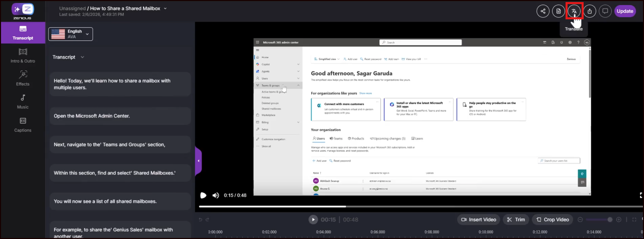Click the export upload icon
Viewport: 644px width, 239px height.
click(590, 11)
